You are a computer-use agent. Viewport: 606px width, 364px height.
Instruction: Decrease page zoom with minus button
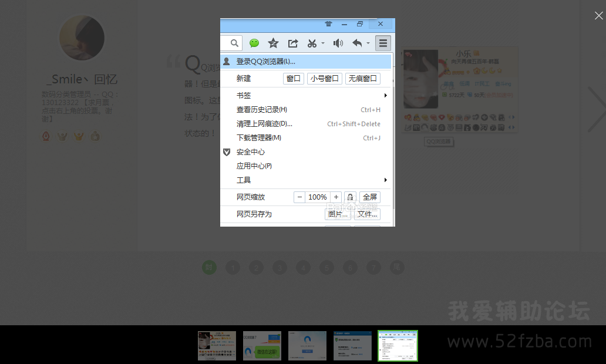[299, 197]
